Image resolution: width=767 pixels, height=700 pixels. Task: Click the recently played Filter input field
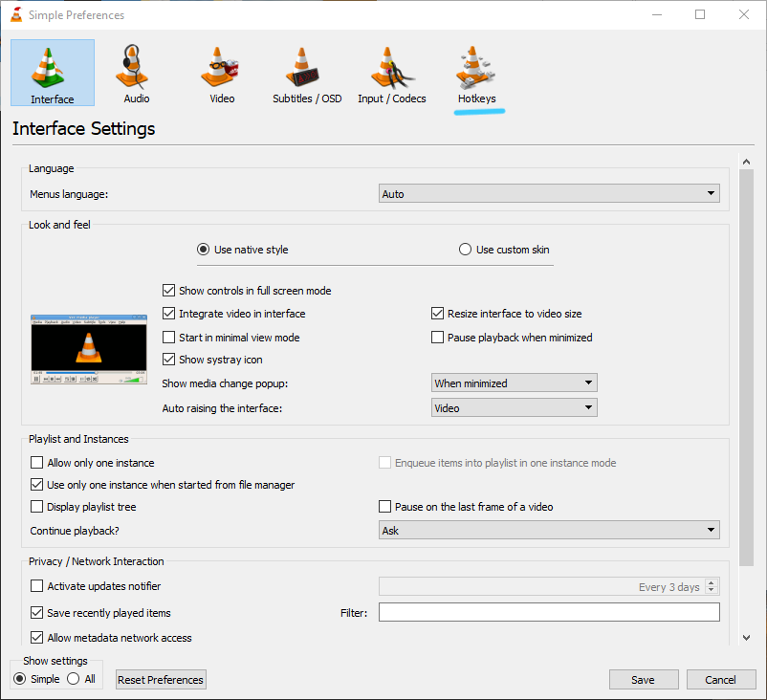pos(549,612)
